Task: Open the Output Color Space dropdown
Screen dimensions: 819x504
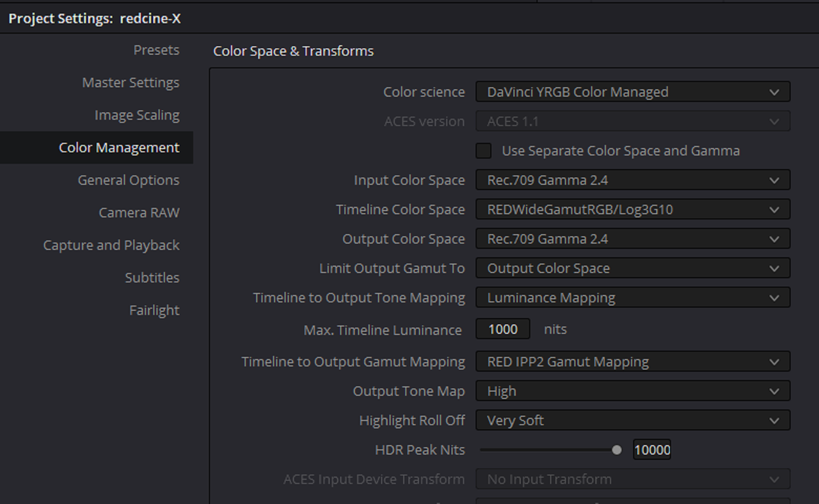Action: point(633,239)
